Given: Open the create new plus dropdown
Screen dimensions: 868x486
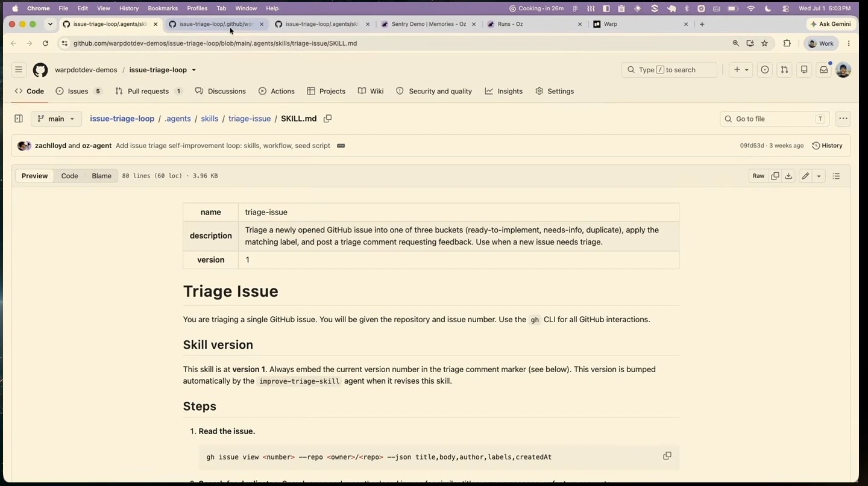Looking at the screenshot, I should pyautogui.click(x=740, y=70).
